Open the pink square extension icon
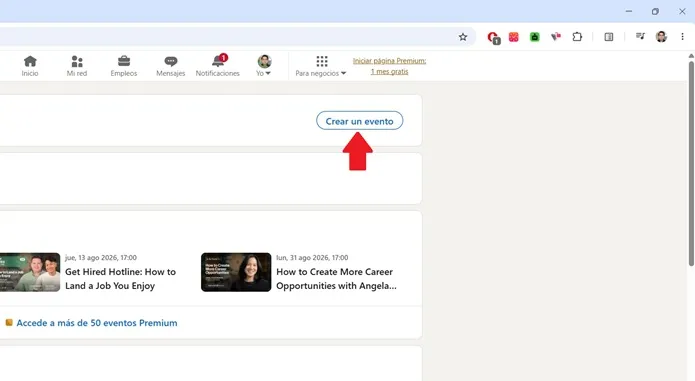This screenshot has height=381, width=695. tap(513, 37)
